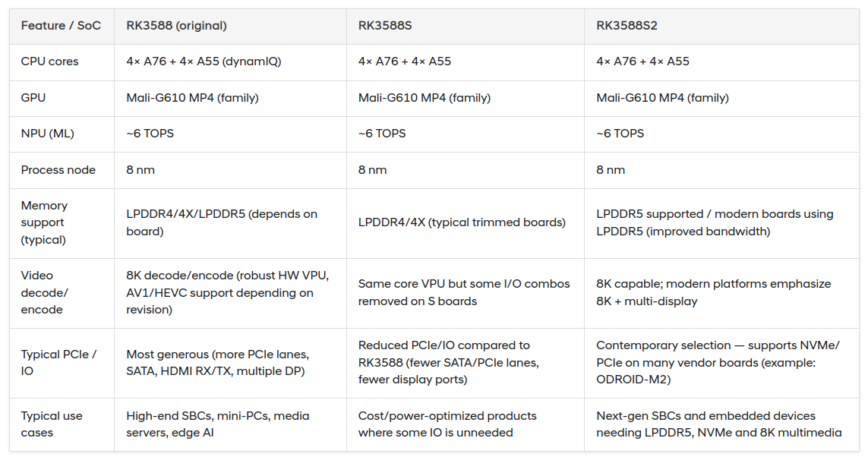This screenshot has width=868, height=457.
Task: Select the "Process node" row label
Action: click(58, 170)
